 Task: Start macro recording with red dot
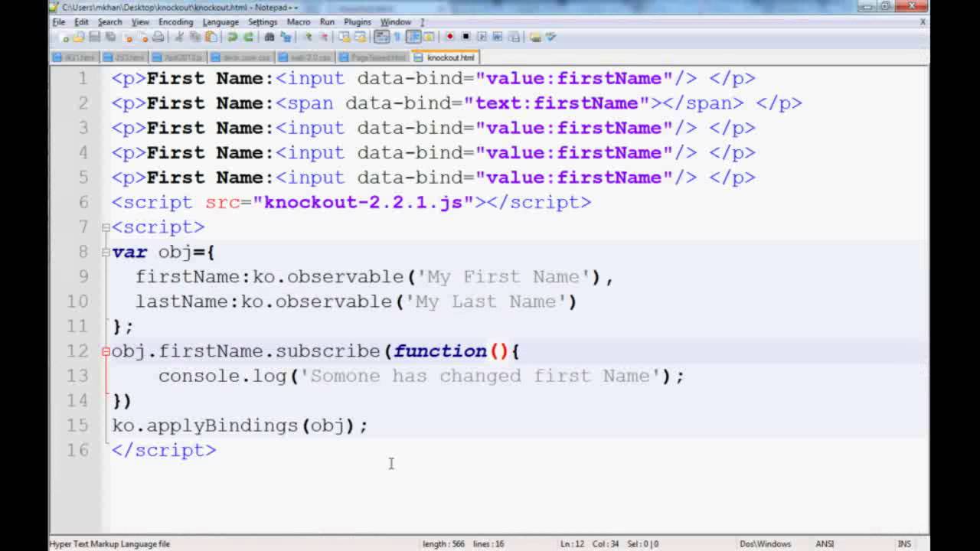click(x=450, y=37)
